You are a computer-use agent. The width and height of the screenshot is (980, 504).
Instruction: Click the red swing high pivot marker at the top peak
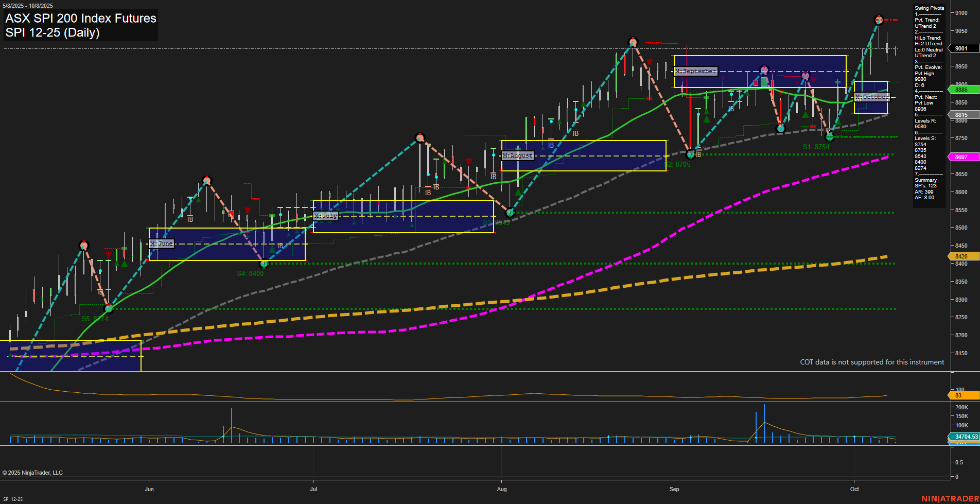point(878,20)
